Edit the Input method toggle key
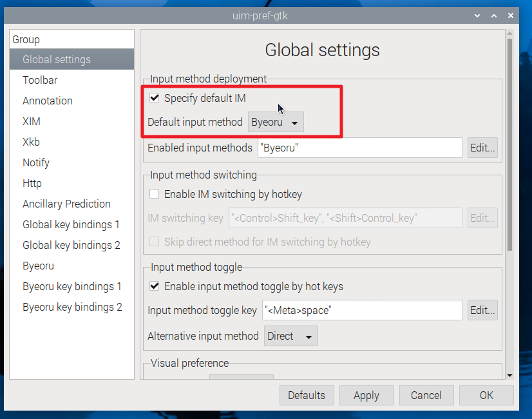Viewport: 532px width, 419px height. 482,310
